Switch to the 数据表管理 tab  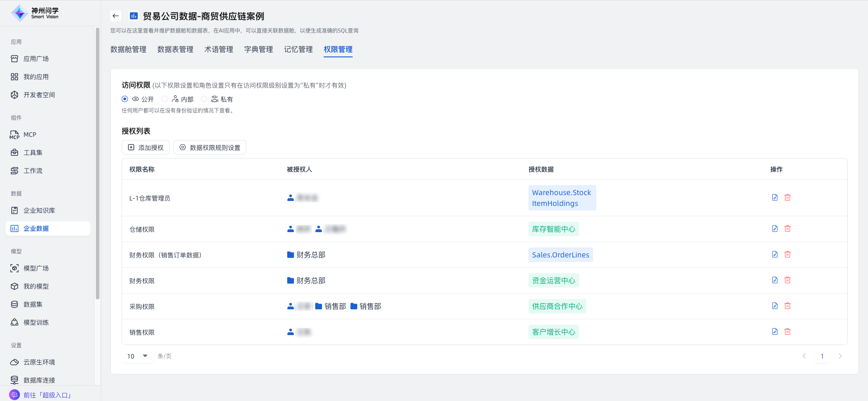[x=175, y=49]
